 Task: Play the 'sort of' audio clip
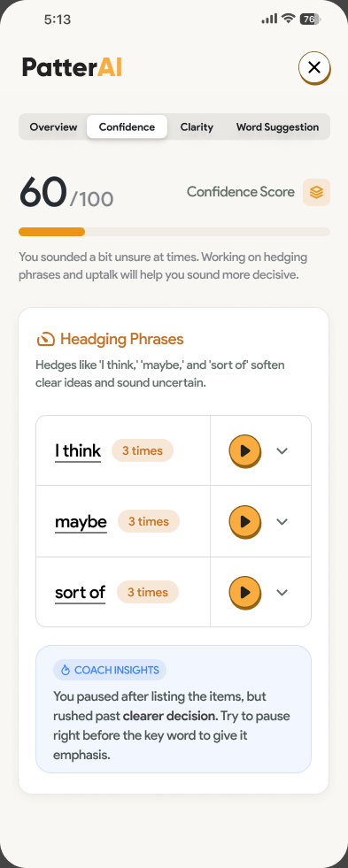click(245, 593)
